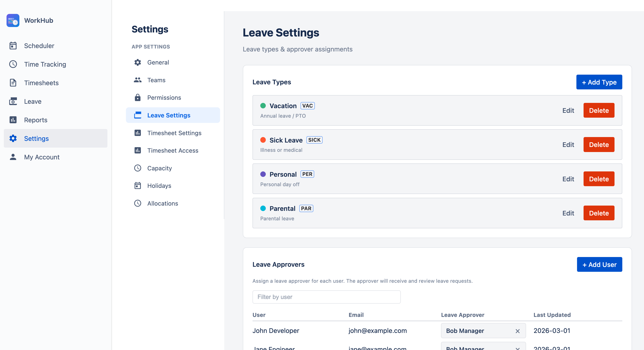This screenshot has width=644, height=350.
Task: Click the green dot next to Vacation
Action: click(x=263, y=106)
